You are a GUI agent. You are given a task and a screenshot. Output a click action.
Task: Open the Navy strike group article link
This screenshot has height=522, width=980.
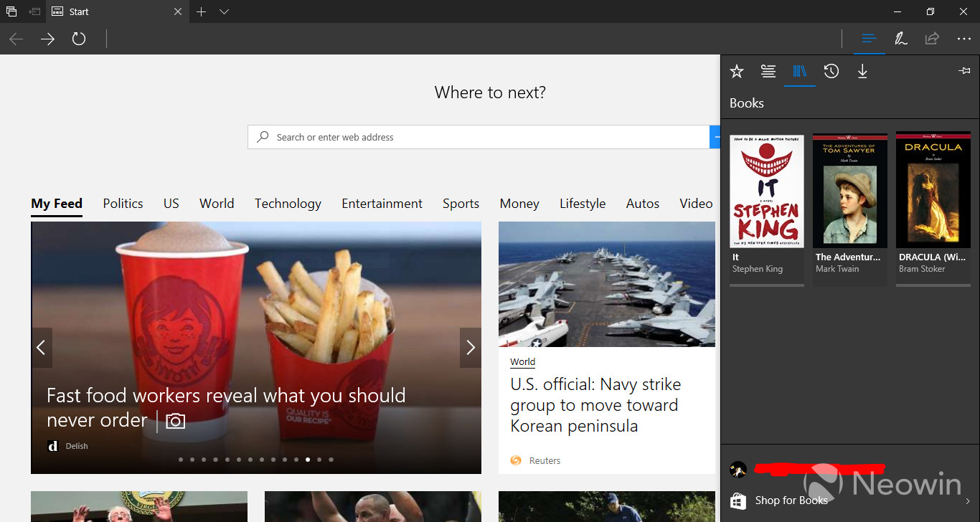(x=595, y=404)
